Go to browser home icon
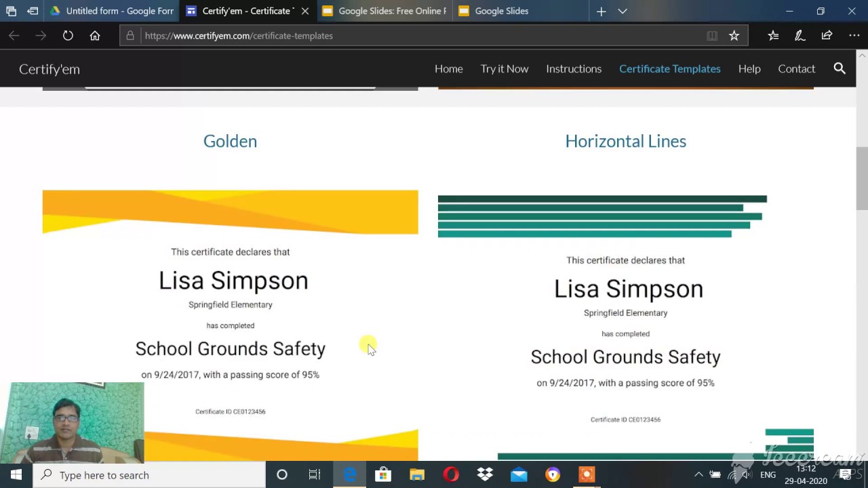The width and height of the screenshot is (868, 488). coord(95,36)
